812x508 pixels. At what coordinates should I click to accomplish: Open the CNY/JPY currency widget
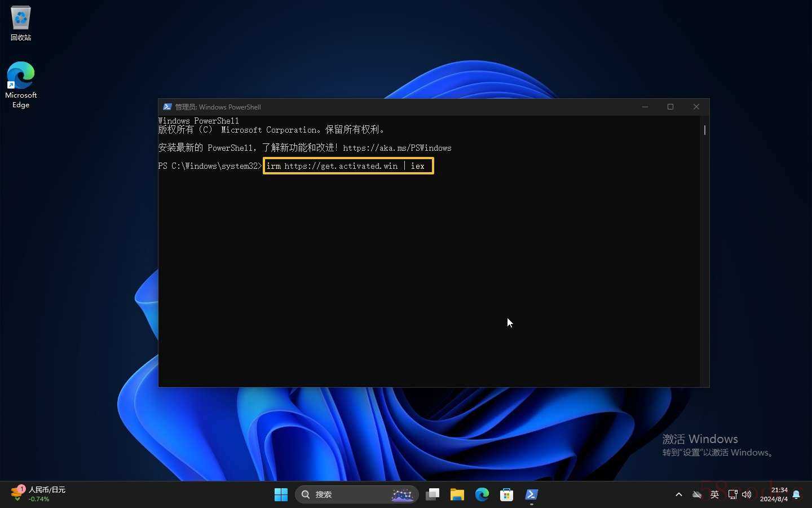(38, 494)
